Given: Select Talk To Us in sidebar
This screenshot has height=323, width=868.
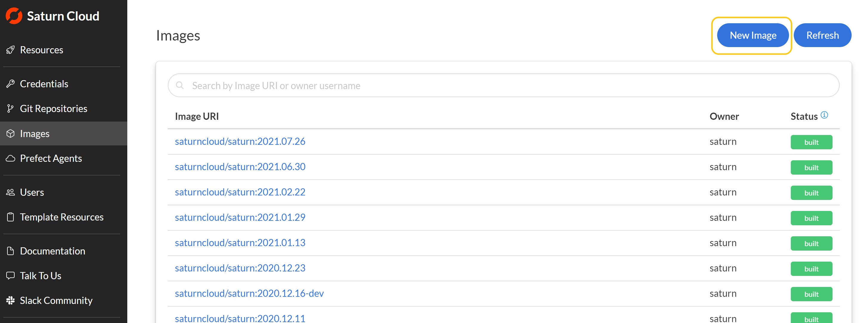Looking at the screenshot, I should [x=41, y=276].
